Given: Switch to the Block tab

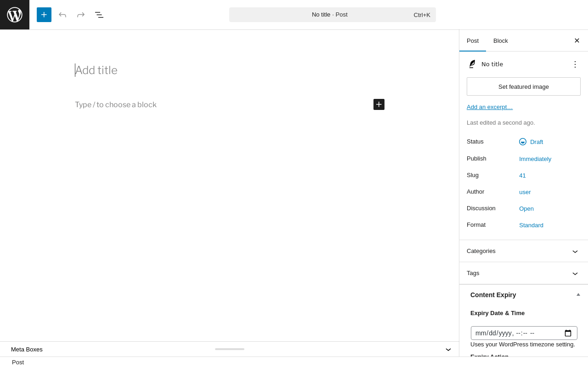Looking at the screenshot, I should point(501,40).
